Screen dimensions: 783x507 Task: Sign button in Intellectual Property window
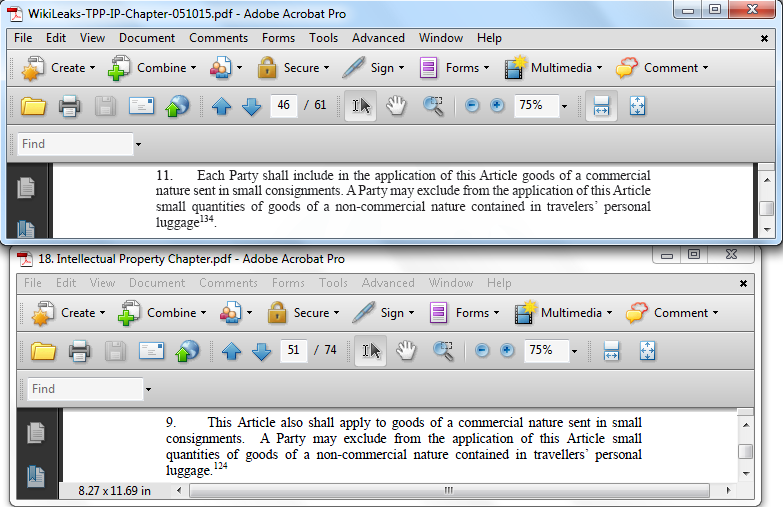coord(383,313)
